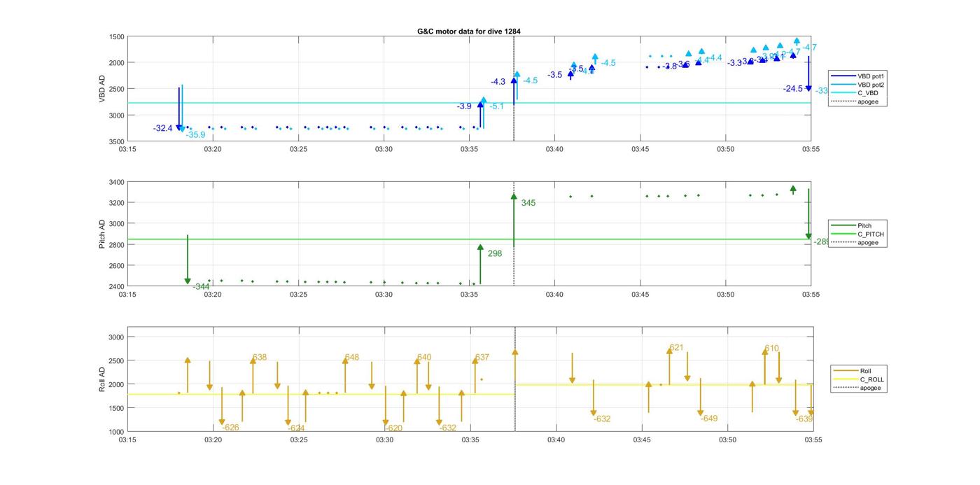Select the 298 pitch move label
The height and width of the screenshot is (485, 980).
pyautogui.click(x=494, y=253)
